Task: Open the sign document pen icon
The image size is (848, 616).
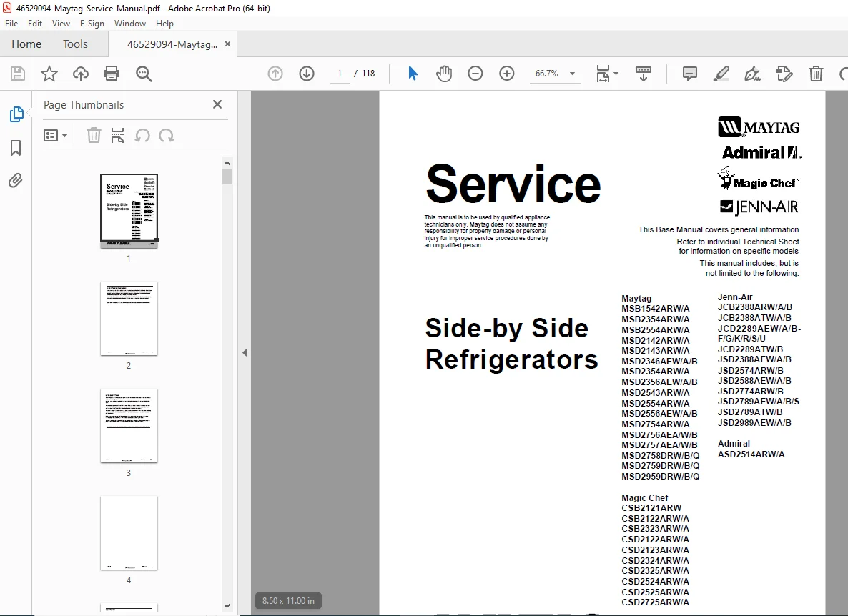Action: 752,74
